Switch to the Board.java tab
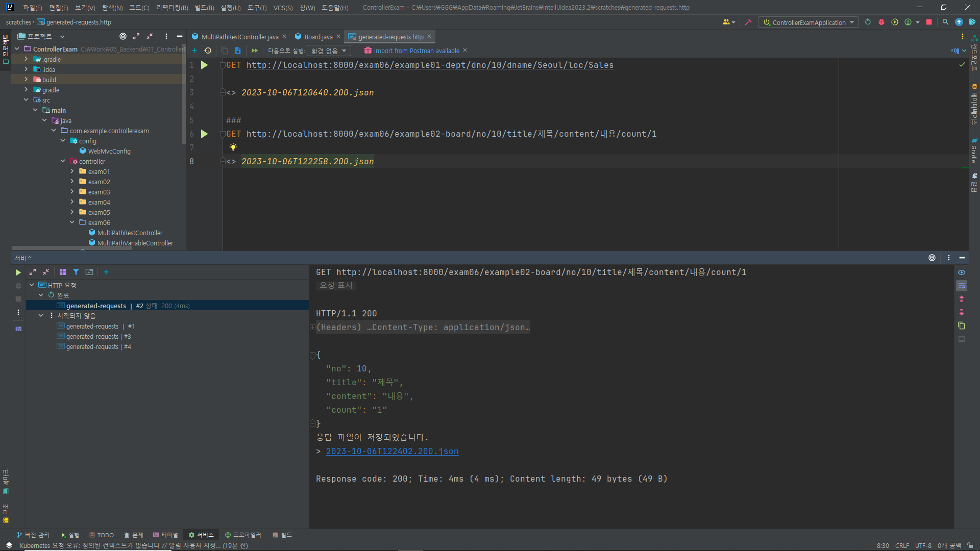Viewport: 980px width, 551px height. pos(318,37)
